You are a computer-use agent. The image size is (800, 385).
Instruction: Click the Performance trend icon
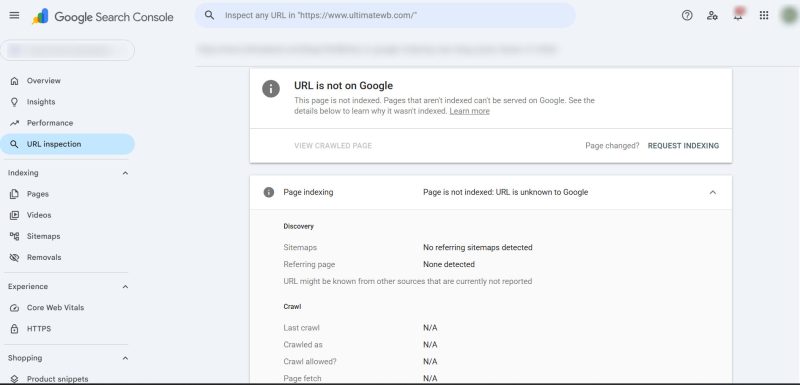point(14,123)
